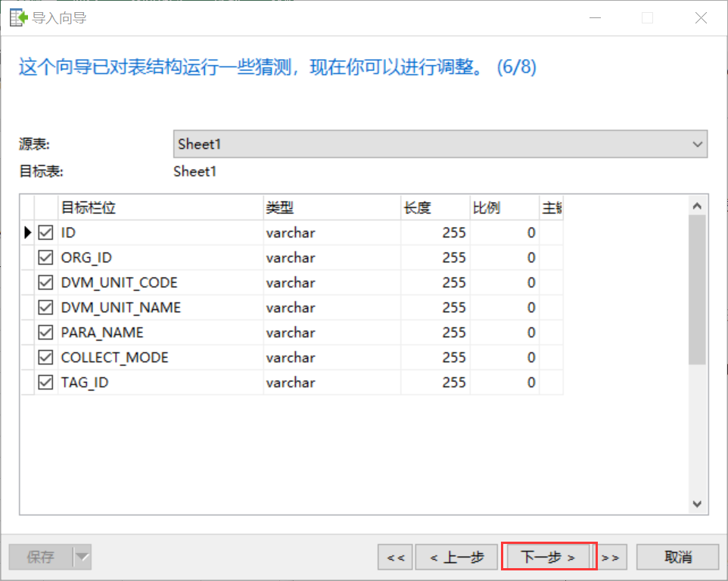Click the vertical scrollbar thumb
This screenshot has height=581, width=728.
point(697,290)
